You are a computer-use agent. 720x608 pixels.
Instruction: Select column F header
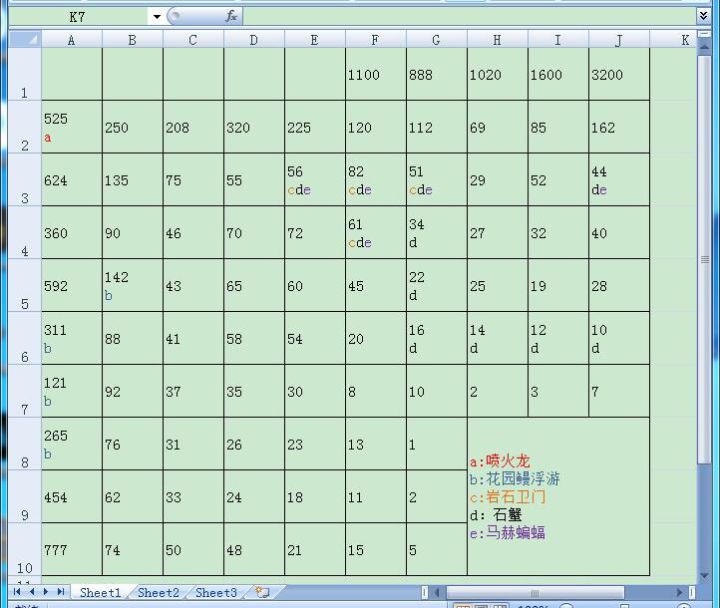click(x=375, y=40)
